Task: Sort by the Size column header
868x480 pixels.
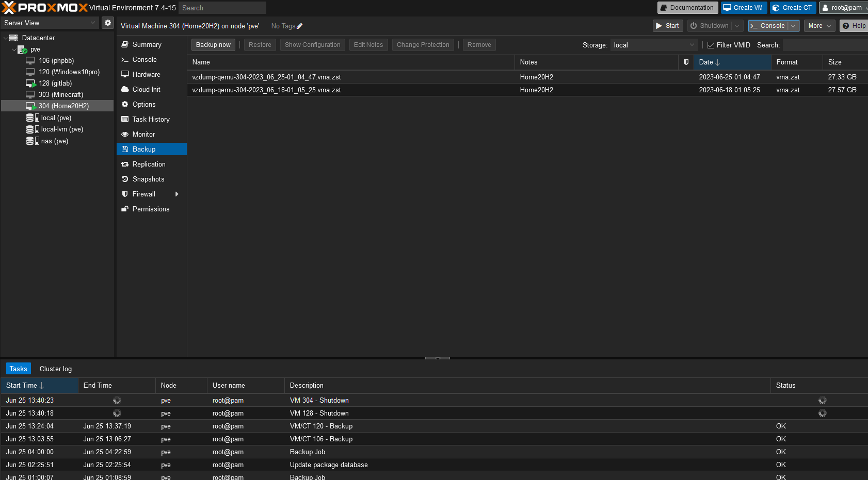Action: [x=845, y=62]
